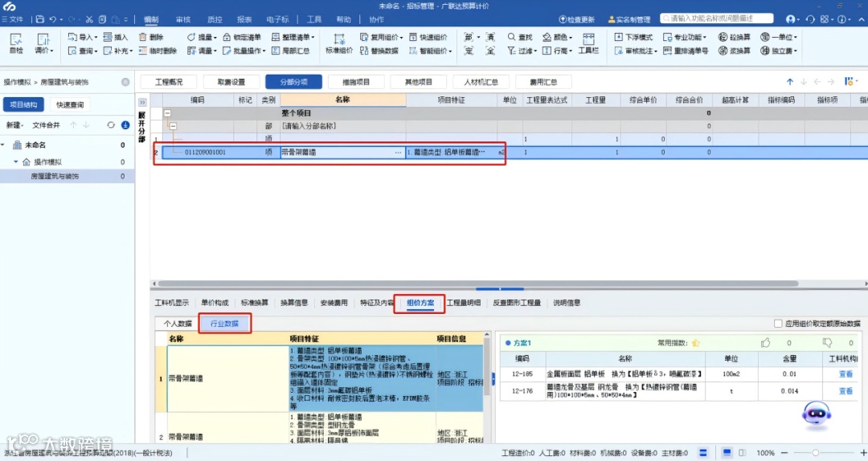Click 文件合并 file merge button
868x461 pixels.
click(46, 125)
